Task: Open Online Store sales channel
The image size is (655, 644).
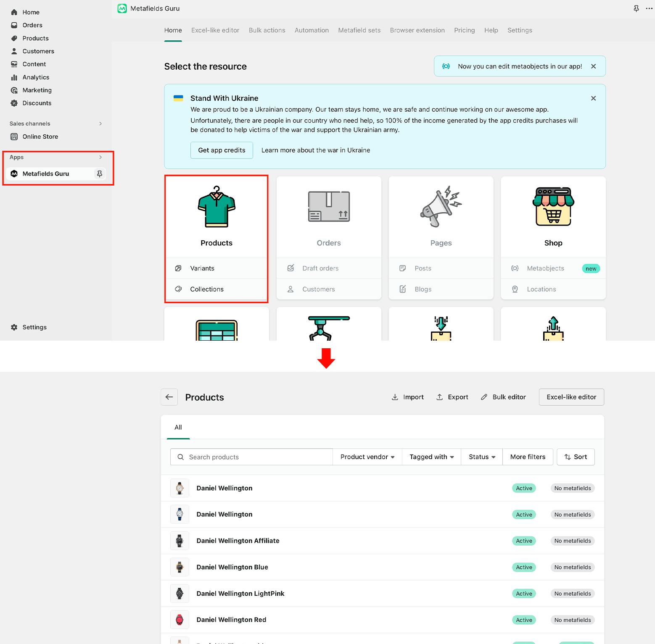Action: 40,137
